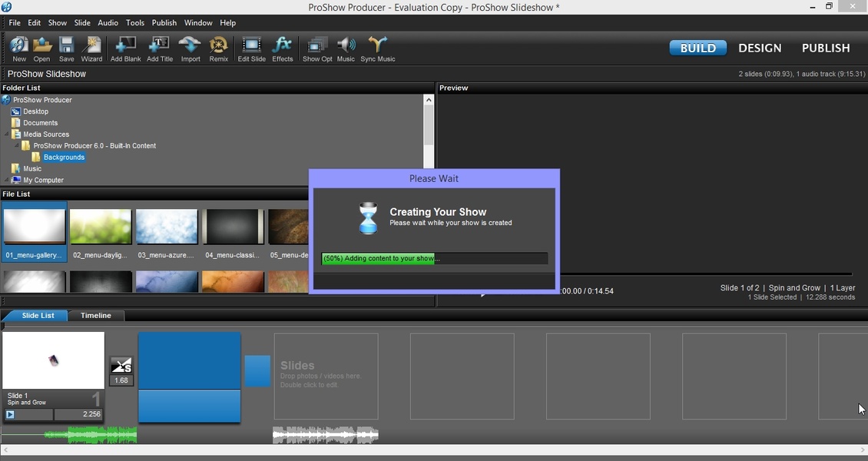Click the New show toolbar icon
The width and height of the screenshot is (868, 461).
(x=19, y=48)
